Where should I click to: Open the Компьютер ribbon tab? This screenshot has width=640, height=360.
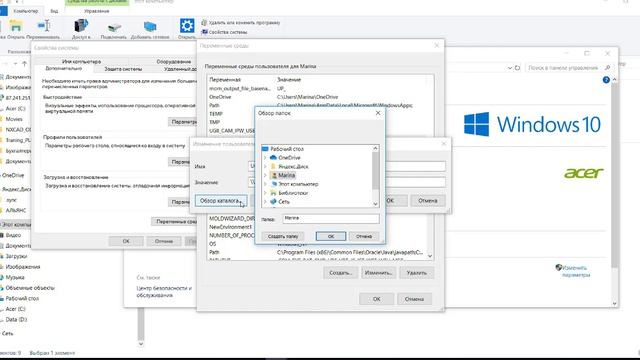point(26,11)
